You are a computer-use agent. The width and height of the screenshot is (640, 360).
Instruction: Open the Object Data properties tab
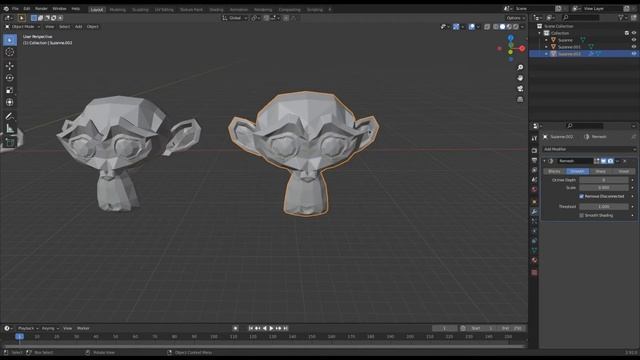[534, 251]
